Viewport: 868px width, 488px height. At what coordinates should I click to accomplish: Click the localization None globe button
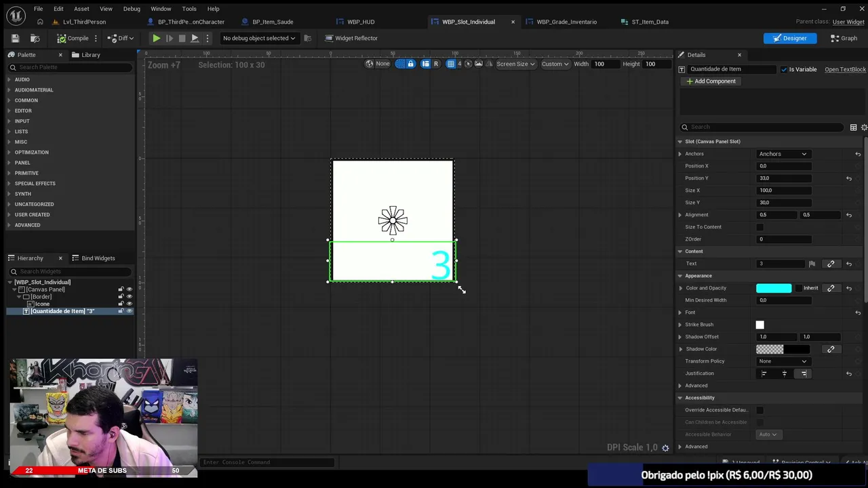[x=378, y=64]
